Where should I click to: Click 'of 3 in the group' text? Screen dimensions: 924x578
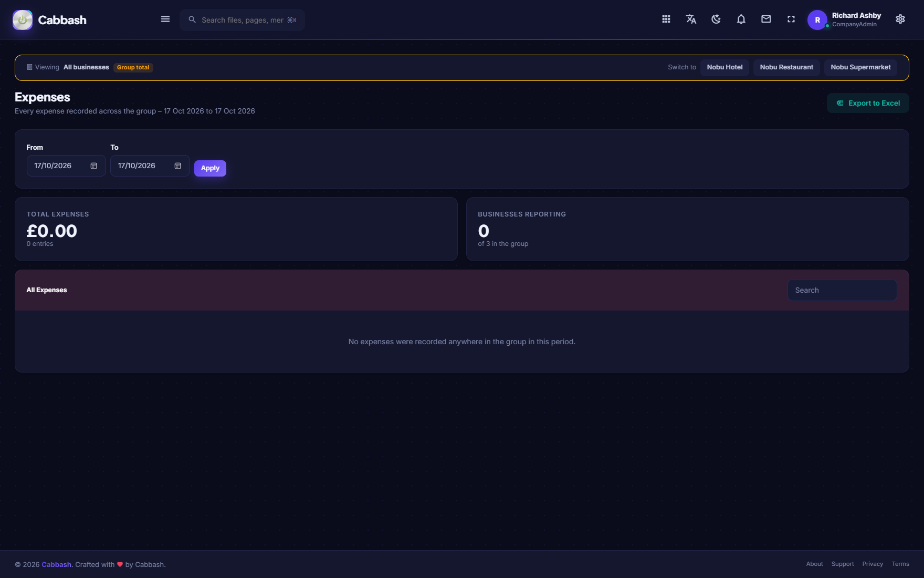click(x=503, y=244)
